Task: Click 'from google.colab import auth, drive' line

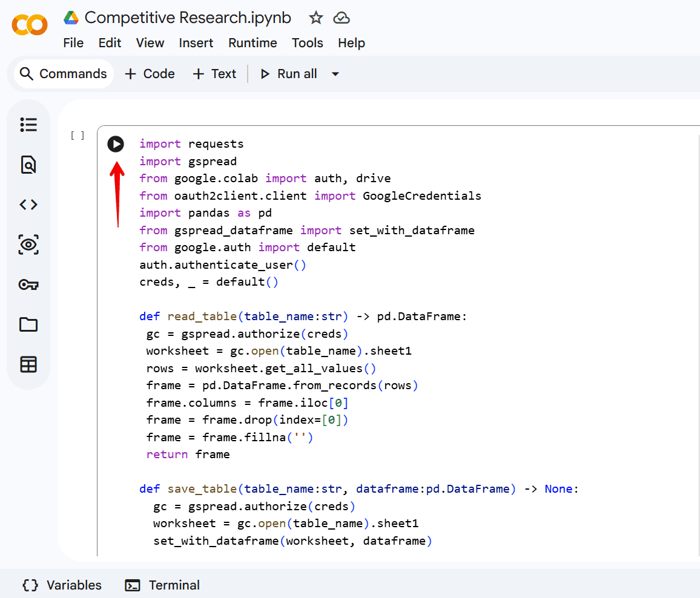Action: click(265, 179)
